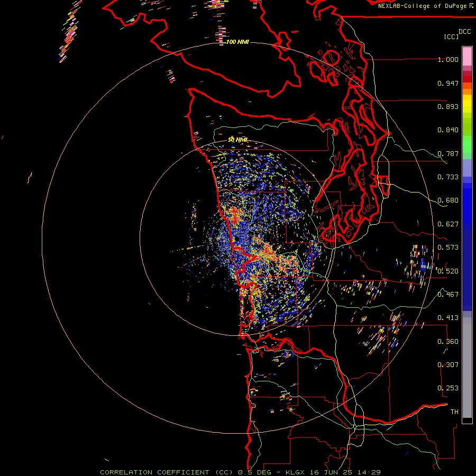Select the 0.360 scale value
Image resolution: width=476 pixels, height=476 pixels.
(448, 342)
